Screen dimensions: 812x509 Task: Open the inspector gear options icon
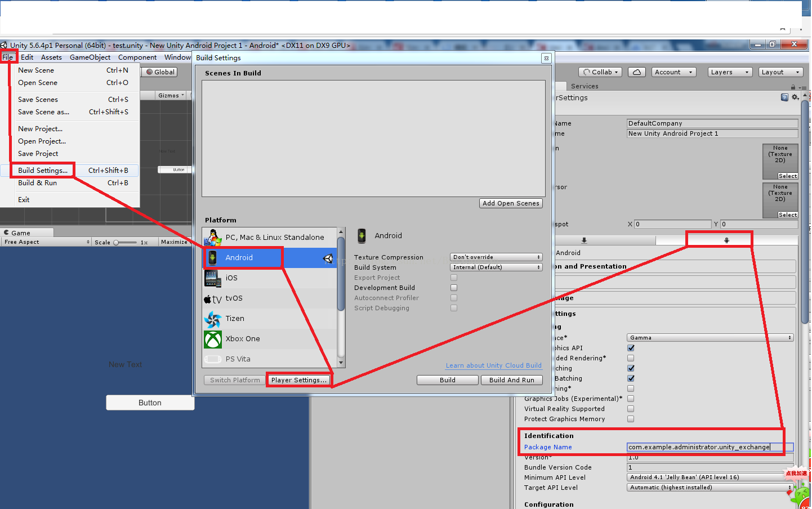(x=795, y=97)
